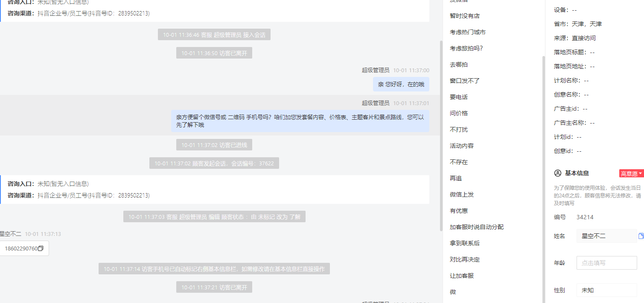This screenshot has height=303, width=644.
Task: Choose the 去哪拍 quick reply
Action: [459, 65]
